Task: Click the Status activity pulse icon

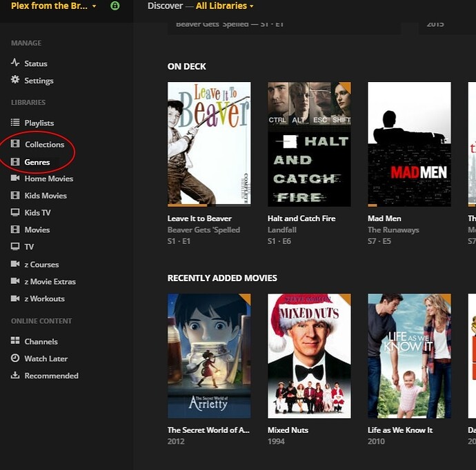Action: coord(15,63)
